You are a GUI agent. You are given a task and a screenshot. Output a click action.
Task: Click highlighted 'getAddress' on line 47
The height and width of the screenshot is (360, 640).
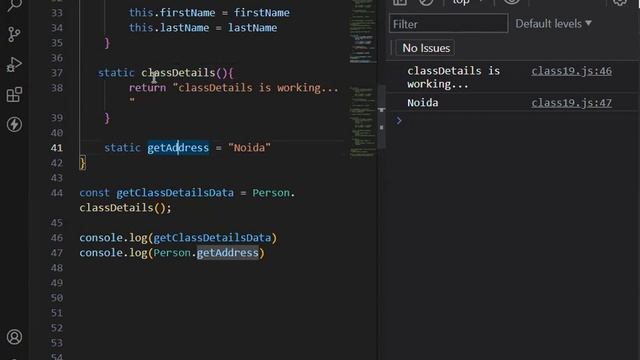click(x=227, y=253)
